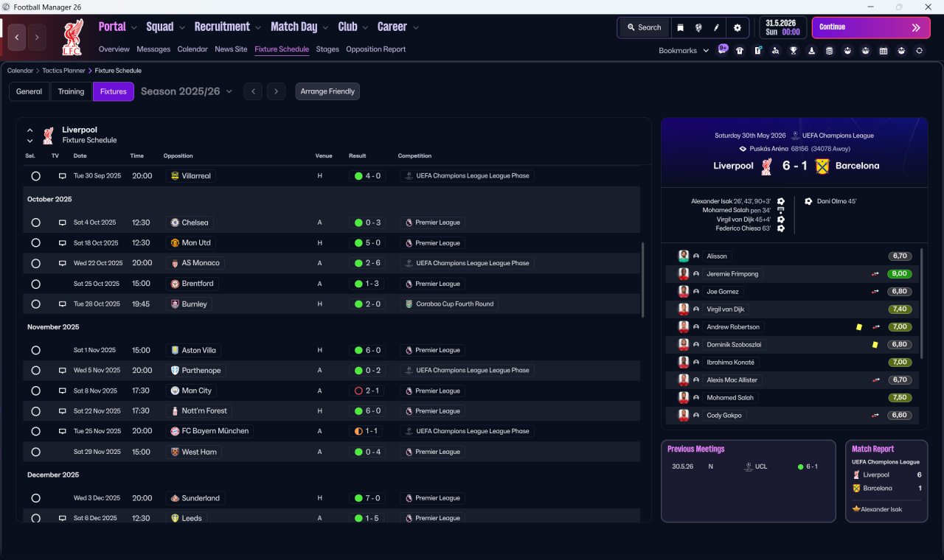Screen dimensions: 944x560
Task: Click the bookmark icon next to Search
Action: click(x=681, y=27)
